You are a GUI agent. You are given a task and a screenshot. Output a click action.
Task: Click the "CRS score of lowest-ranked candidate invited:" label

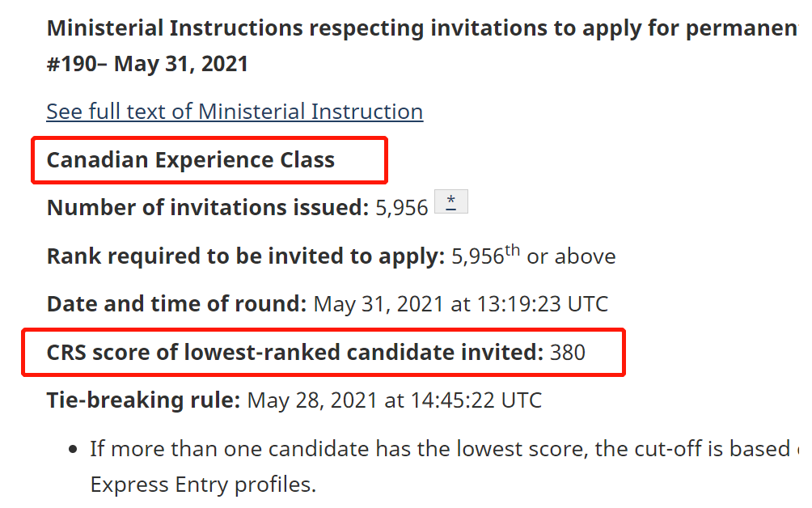click(295, 352)
